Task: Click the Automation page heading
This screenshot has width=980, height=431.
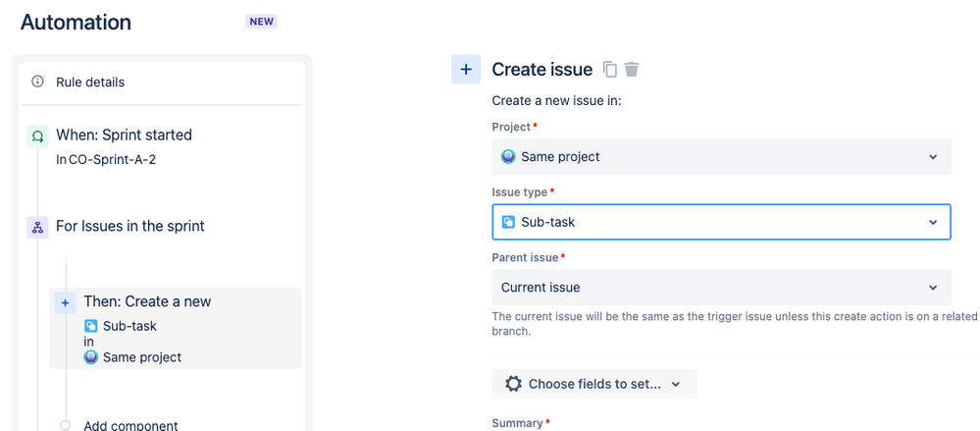Action: pyautogui.click(x=76, y=22)
